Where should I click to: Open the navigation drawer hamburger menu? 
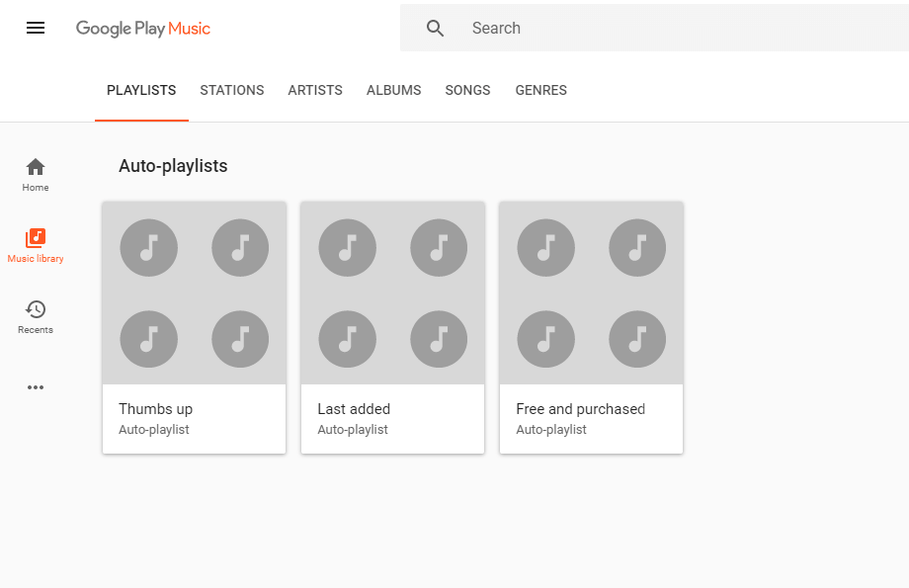pos(36,28)
